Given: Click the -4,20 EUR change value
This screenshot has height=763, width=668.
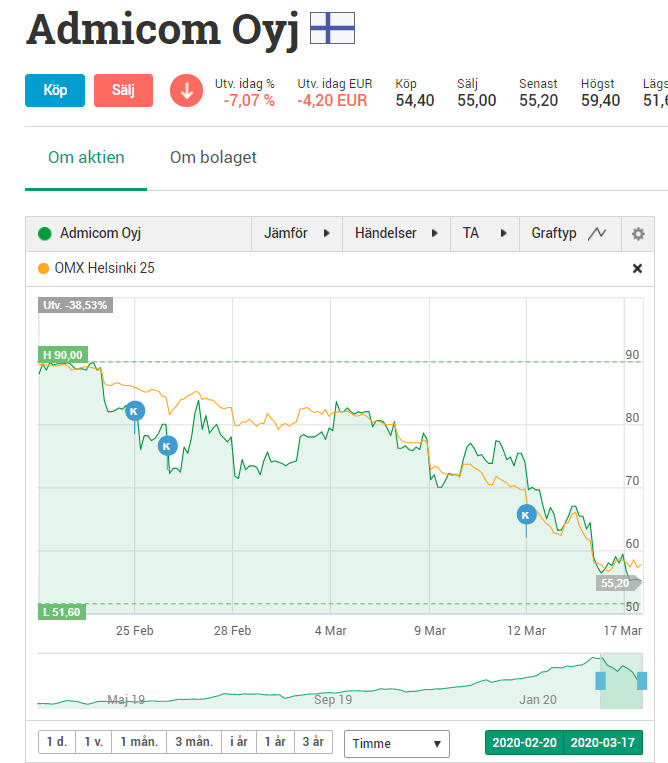Looking at the screenshot, I should tap(332, 100).
